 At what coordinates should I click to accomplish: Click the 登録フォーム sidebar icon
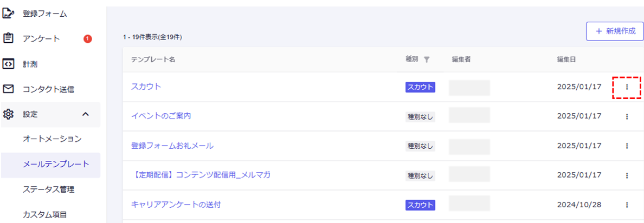(x=8, y=14)
